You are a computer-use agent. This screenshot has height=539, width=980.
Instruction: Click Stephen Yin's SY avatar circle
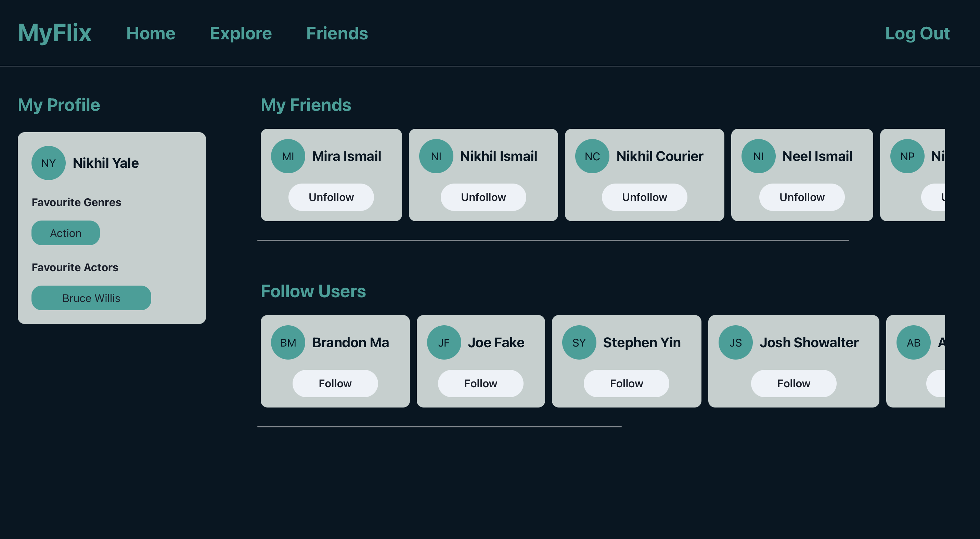coord(579,342)
